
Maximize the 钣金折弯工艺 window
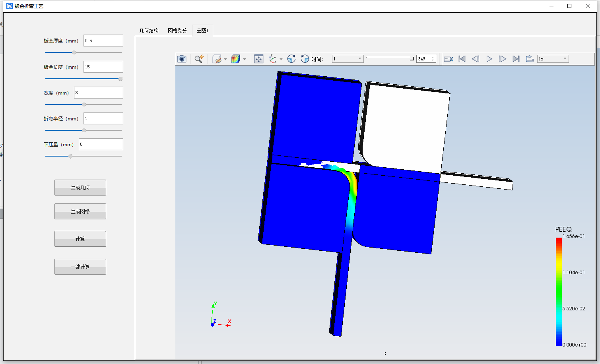point(569,6)
